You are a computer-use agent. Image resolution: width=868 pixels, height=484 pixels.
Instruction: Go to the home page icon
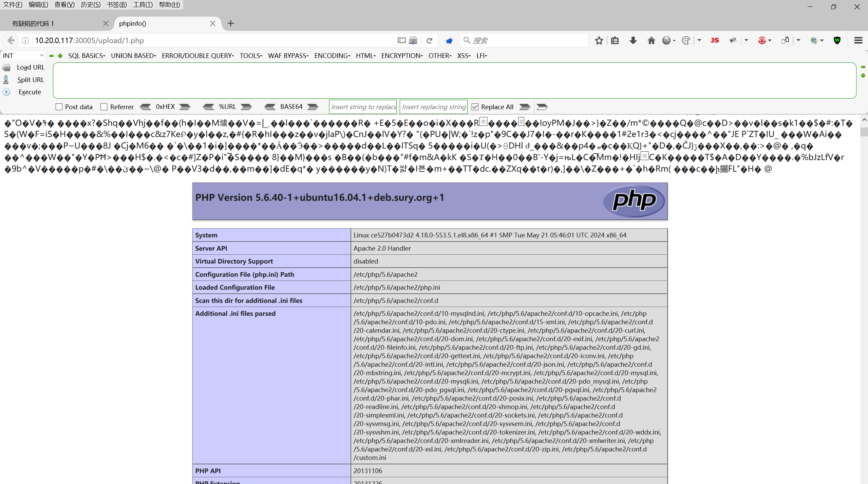click(x=651, y=41)
